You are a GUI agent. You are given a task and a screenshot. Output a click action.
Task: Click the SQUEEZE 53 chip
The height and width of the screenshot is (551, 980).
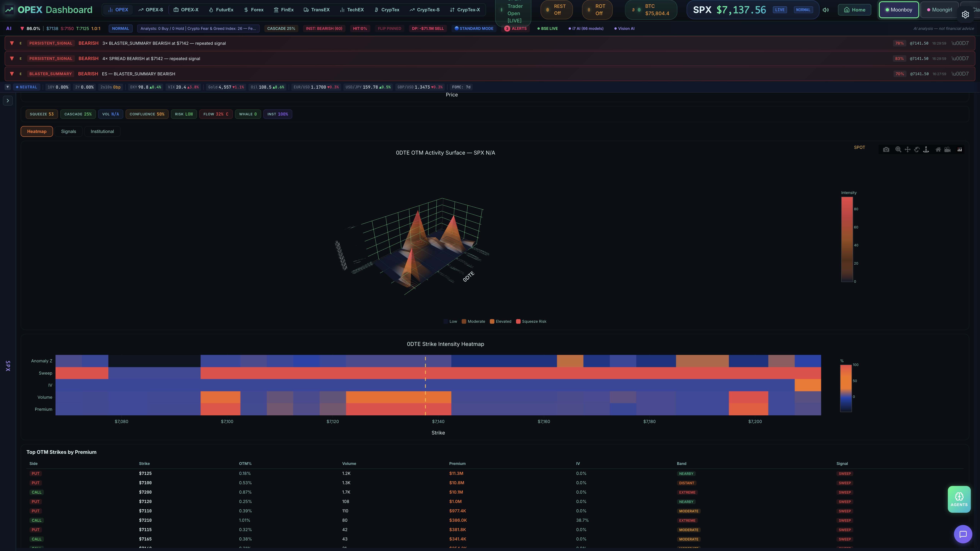42,114
